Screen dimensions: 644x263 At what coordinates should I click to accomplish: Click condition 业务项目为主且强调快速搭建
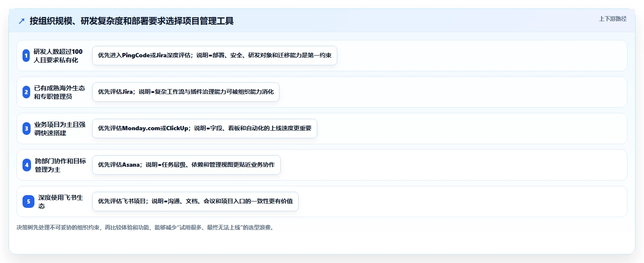[60, 129]
